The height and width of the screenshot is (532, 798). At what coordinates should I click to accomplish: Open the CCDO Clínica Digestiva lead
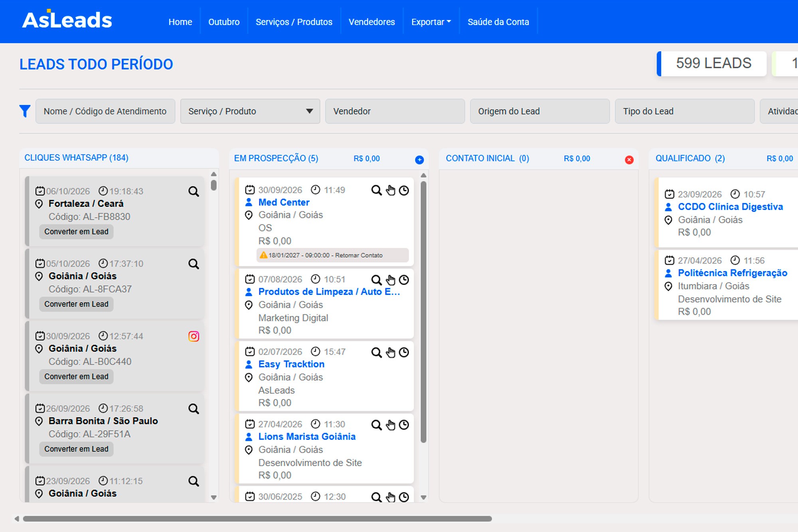click(730, 207)
